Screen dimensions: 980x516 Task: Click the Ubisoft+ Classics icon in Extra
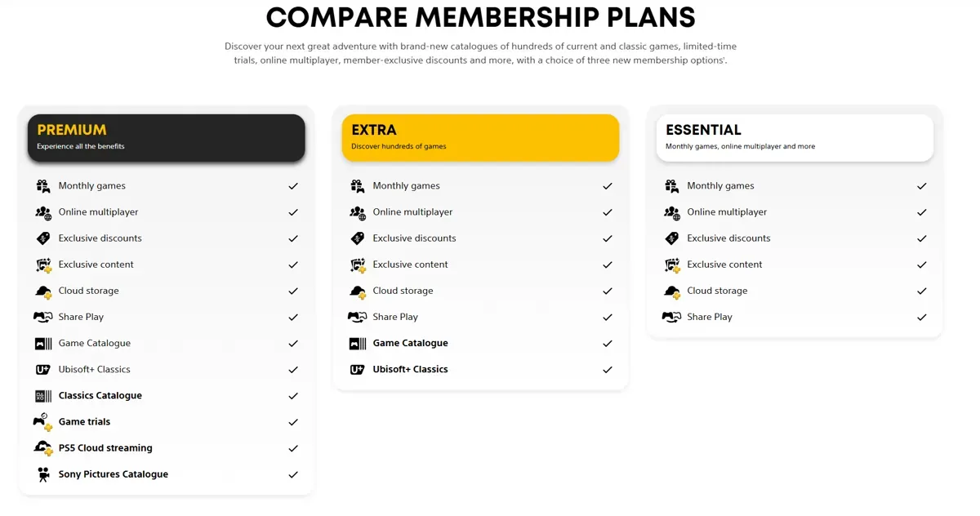coord(358,370)
